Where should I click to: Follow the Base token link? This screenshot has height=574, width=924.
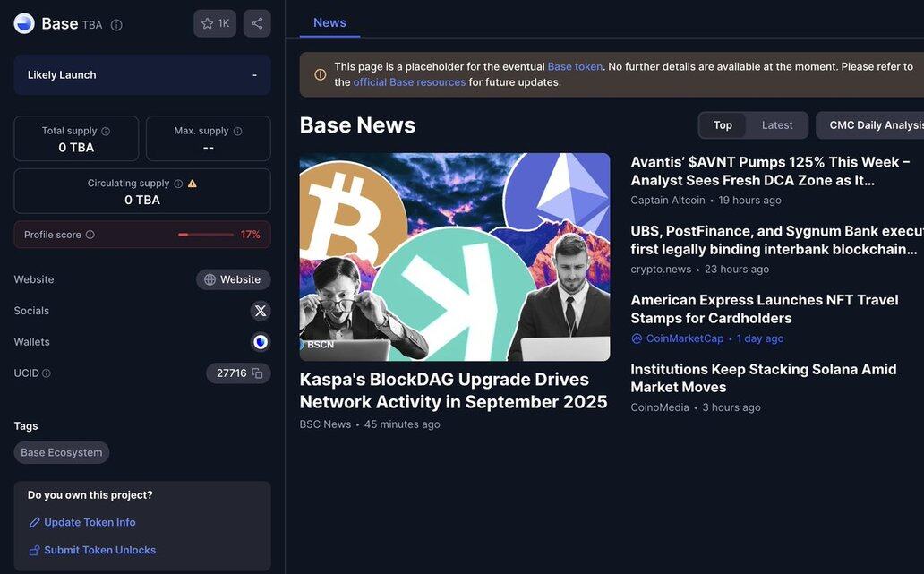point(575,66)
